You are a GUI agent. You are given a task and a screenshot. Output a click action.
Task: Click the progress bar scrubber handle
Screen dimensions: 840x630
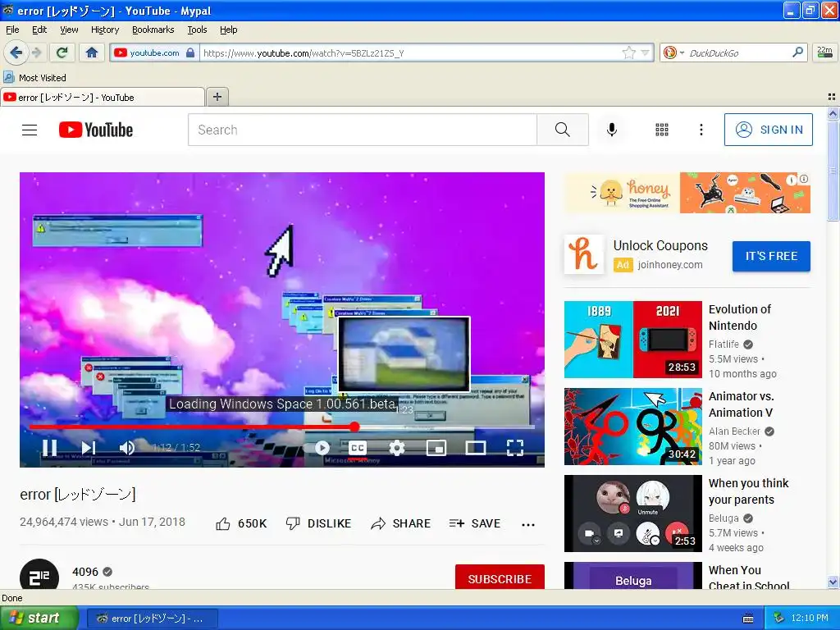pyautogui.click(x=354, y=427)
